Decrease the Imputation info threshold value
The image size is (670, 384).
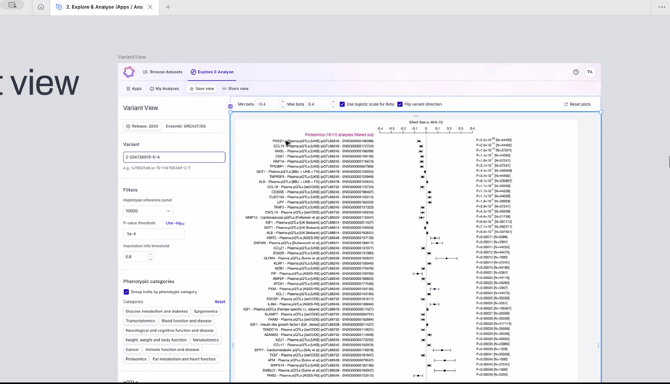pyautogui.click(x=150, y=259)
